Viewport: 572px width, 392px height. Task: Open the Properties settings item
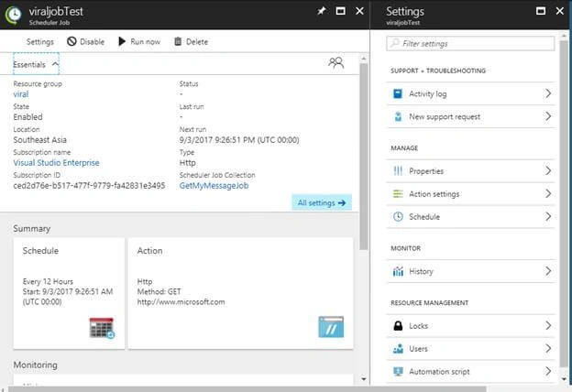pyautogui.click(x=470, y=171)
